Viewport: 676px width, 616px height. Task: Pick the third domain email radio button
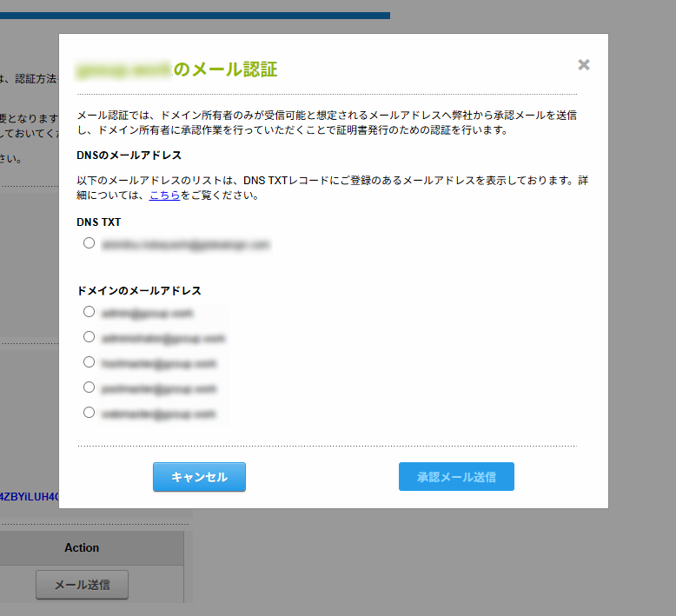89,362
